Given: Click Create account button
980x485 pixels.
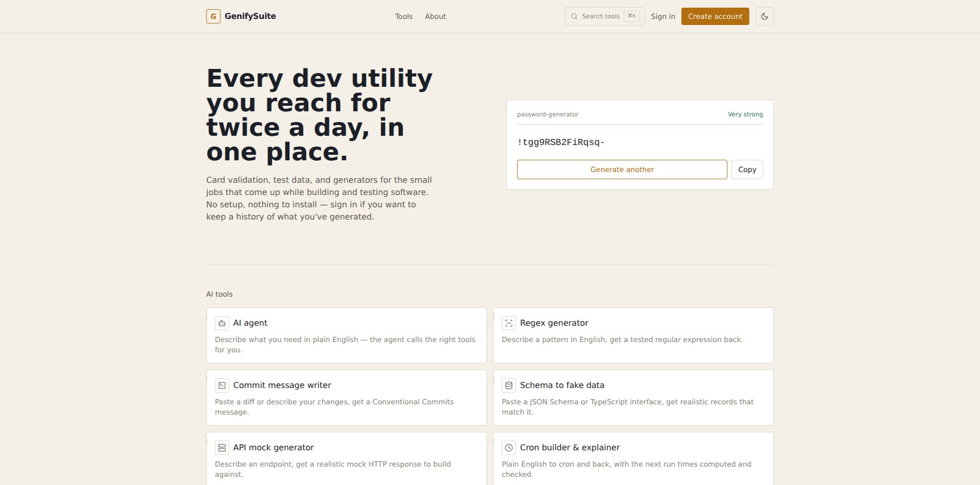Looking at the screenshot, I should coord(715,16).
